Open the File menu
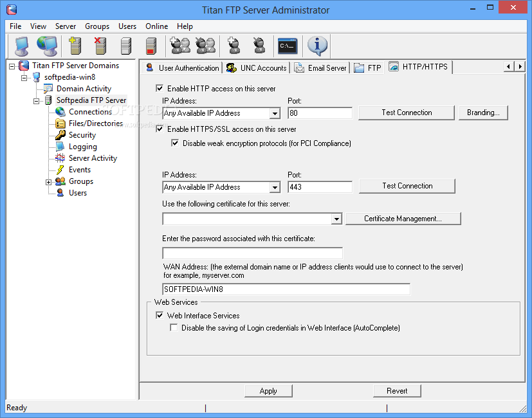This screenshot has height=418, width=532. coord(15,26)
